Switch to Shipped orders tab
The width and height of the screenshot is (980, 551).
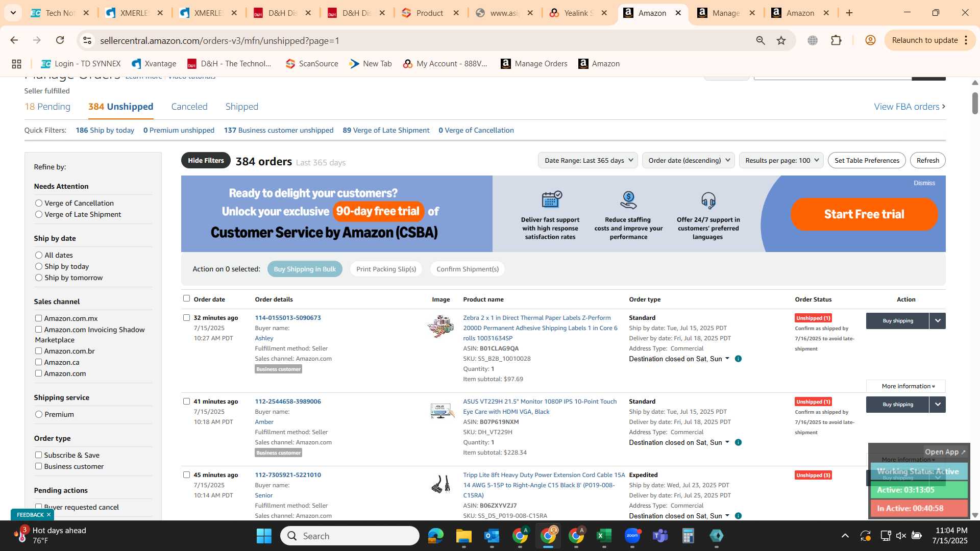point(242,107)
